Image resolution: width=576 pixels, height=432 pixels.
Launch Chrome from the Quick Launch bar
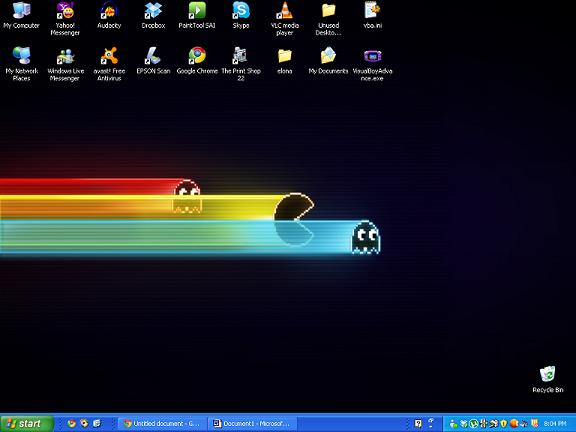click(x=72, y=424)
